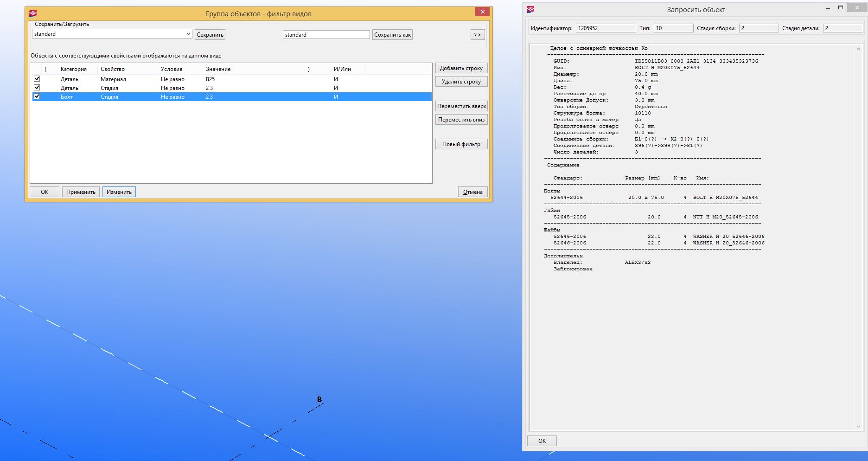Toggle checkbox of the Болт Стадия row
This screenshot has height=461, width=868.
(x=37, y=96)
